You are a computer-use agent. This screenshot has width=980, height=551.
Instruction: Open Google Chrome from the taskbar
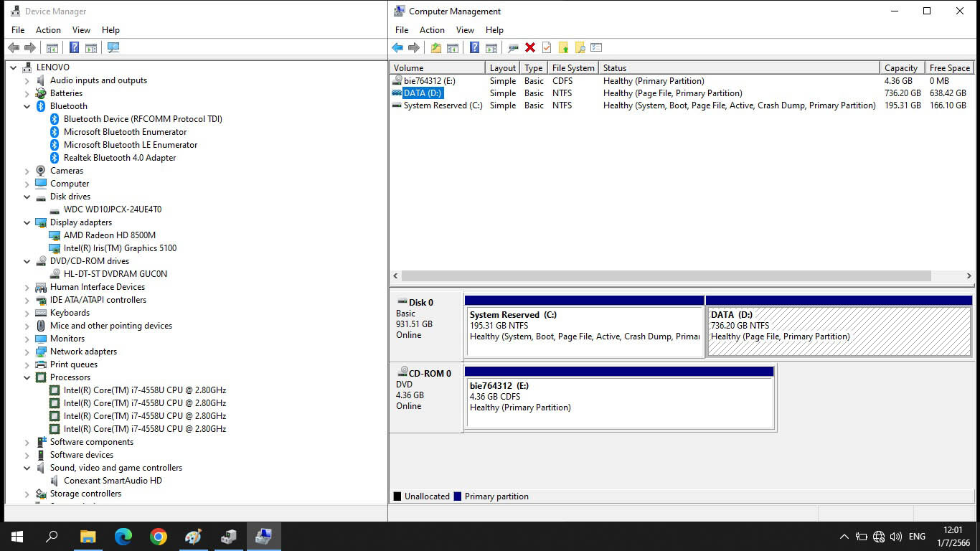[x=159, y=537]
